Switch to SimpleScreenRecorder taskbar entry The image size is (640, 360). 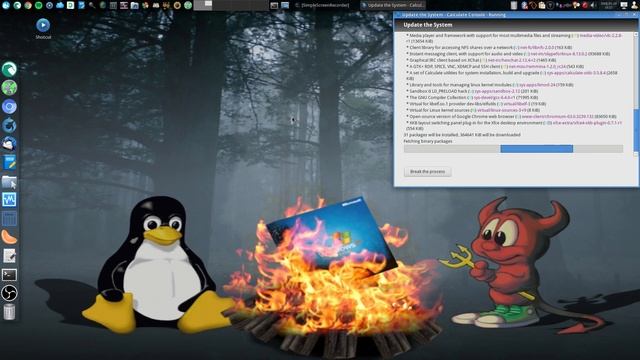coord(322,5)
